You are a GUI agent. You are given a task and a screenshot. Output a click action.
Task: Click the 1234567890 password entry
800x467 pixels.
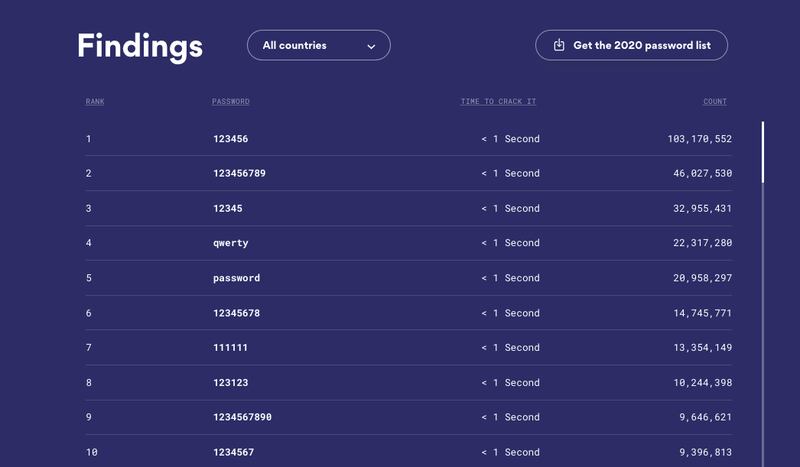(x=242, y=417)
